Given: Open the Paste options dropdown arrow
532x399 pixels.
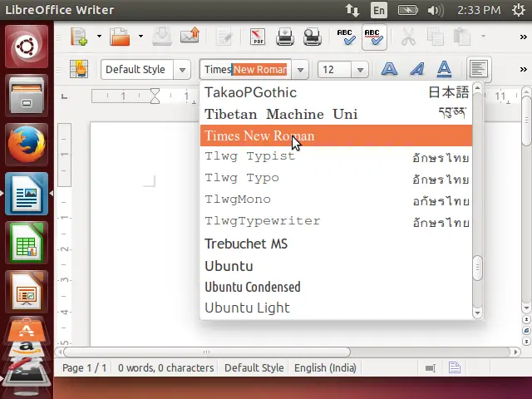Looking at the screenshot, I should 483,37.
